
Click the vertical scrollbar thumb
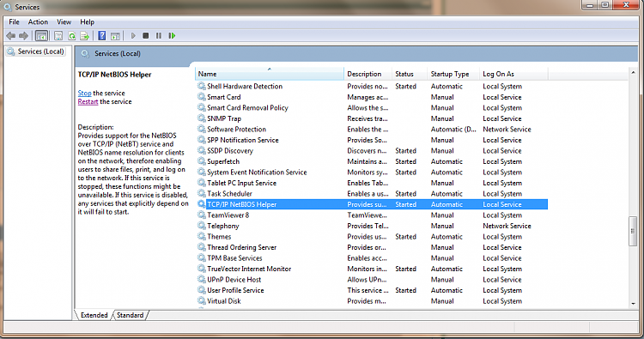point(633,231)
